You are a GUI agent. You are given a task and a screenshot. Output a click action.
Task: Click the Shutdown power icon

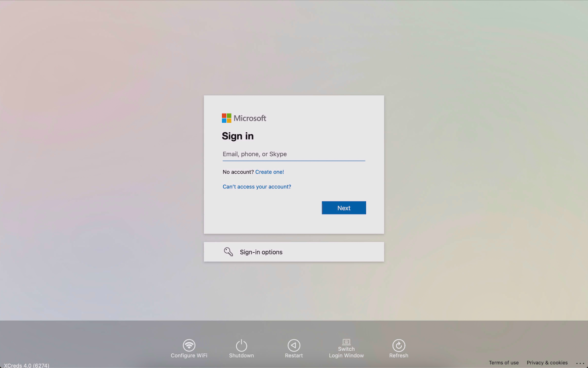[x=241, y=345]
